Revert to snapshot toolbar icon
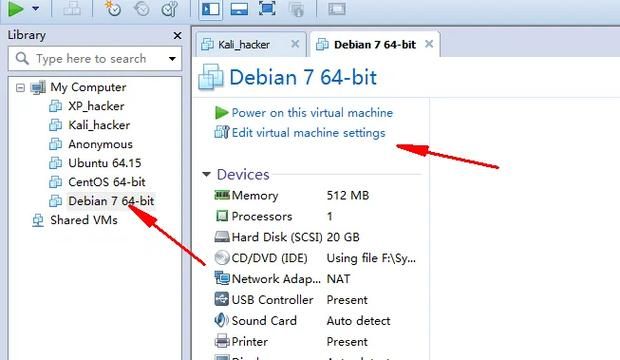The width and height of the screenshot is (620, 360). (x=142, y=8)
